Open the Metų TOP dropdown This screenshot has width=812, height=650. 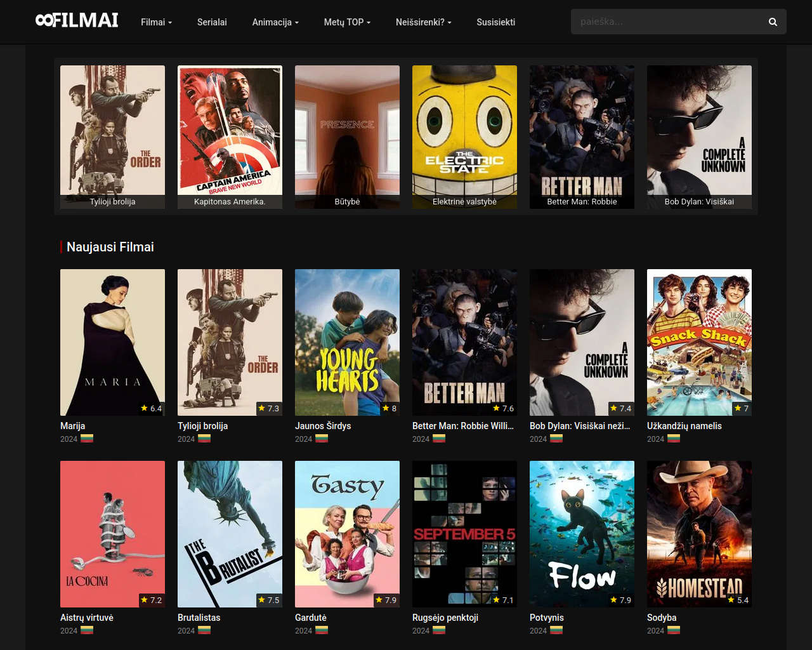(347, 22)
